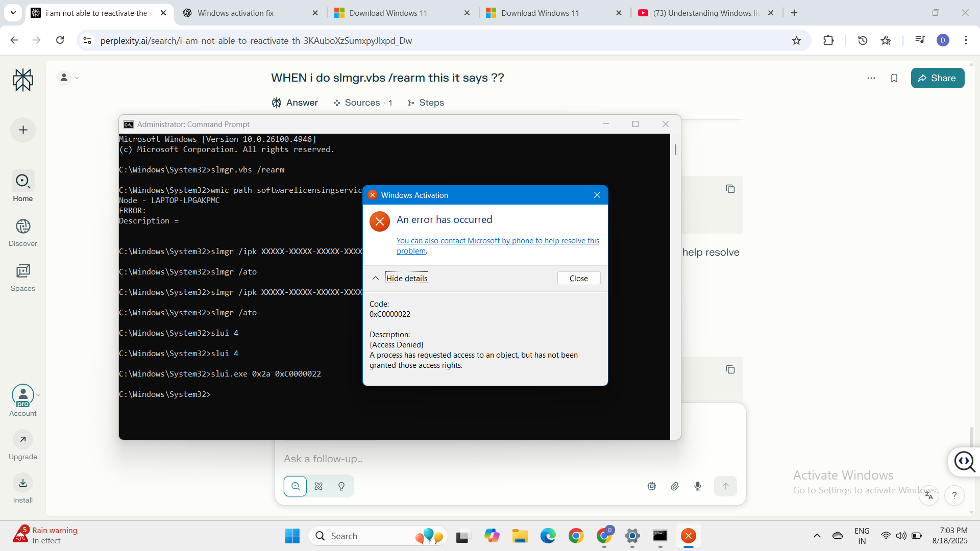
Task: Collapse Hide details chevron in dialog
Action: pos(376,278)
